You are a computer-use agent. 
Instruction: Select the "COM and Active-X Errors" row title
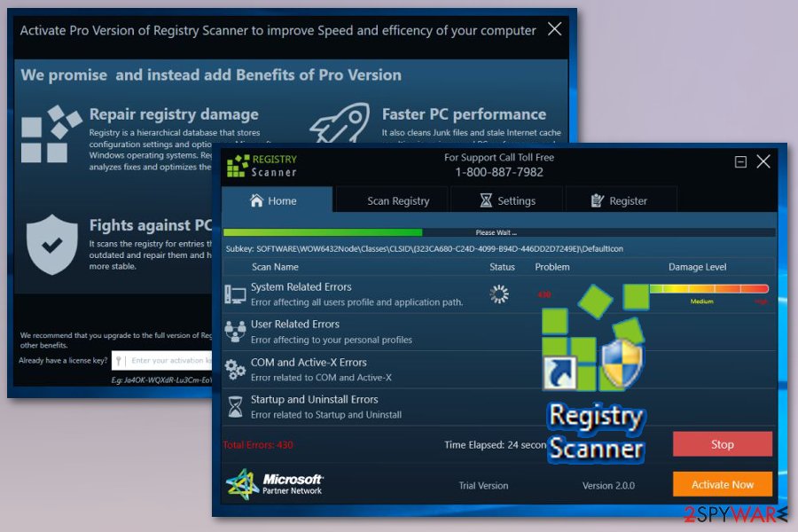click(x=309, y=362)
